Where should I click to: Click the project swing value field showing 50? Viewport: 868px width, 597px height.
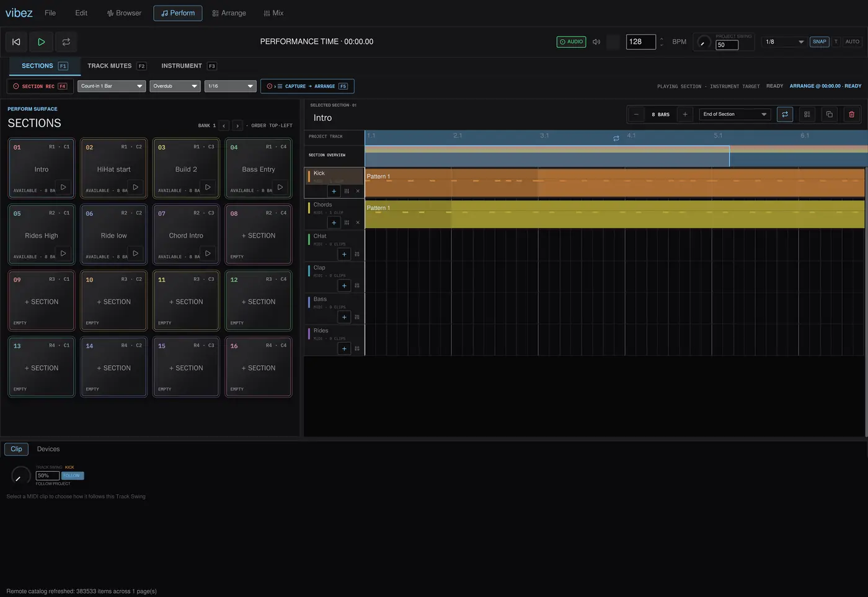pos(727,45)
